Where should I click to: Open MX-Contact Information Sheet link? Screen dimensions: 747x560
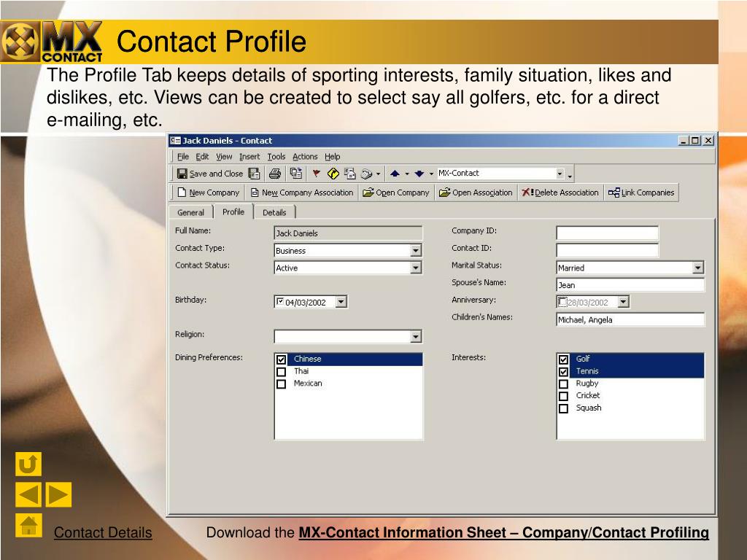tap(503, 532)
